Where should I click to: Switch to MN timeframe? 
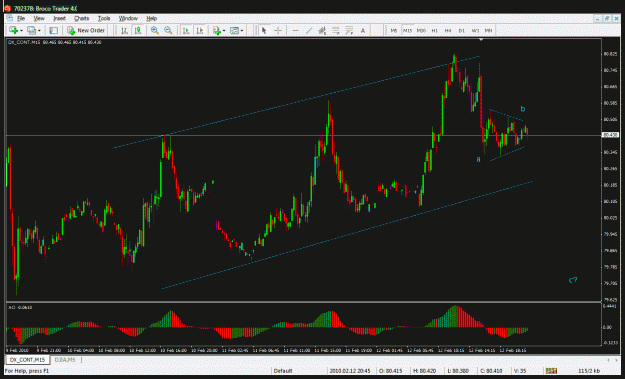click(488, 30)
